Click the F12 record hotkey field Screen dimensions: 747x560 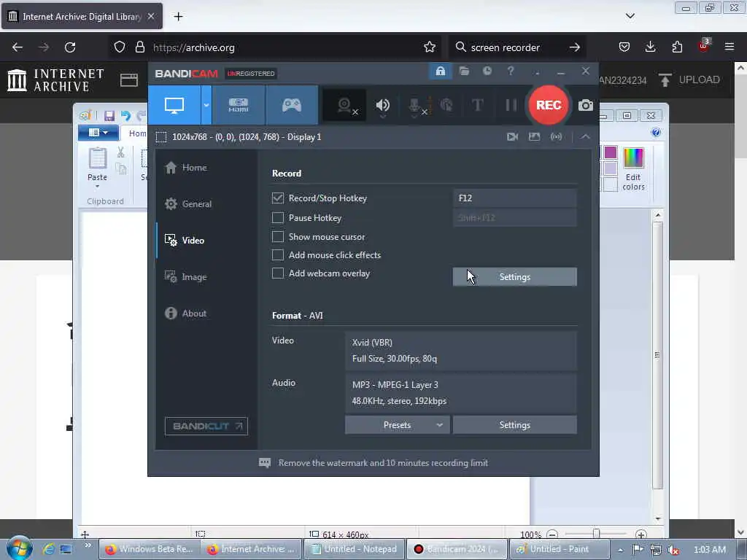[x=514, y=198]
